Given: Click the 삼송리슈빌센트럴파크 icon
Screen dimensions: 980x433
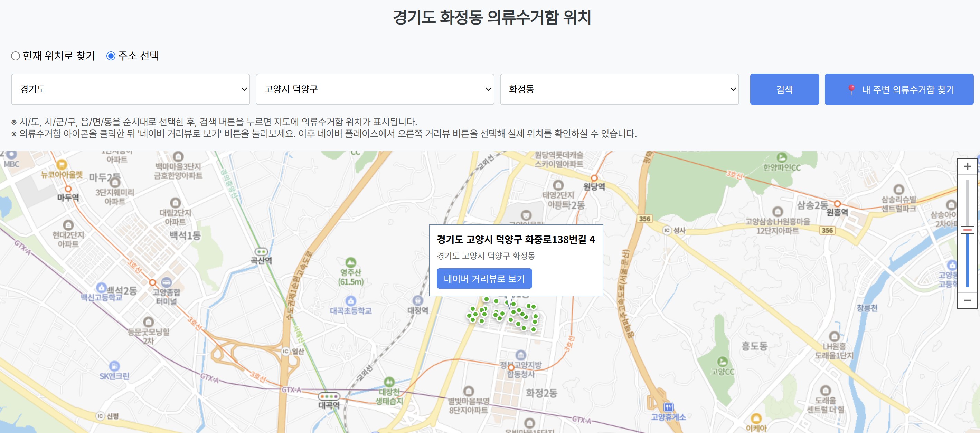Looking at the screenshot, I should (x=898, y=189).
